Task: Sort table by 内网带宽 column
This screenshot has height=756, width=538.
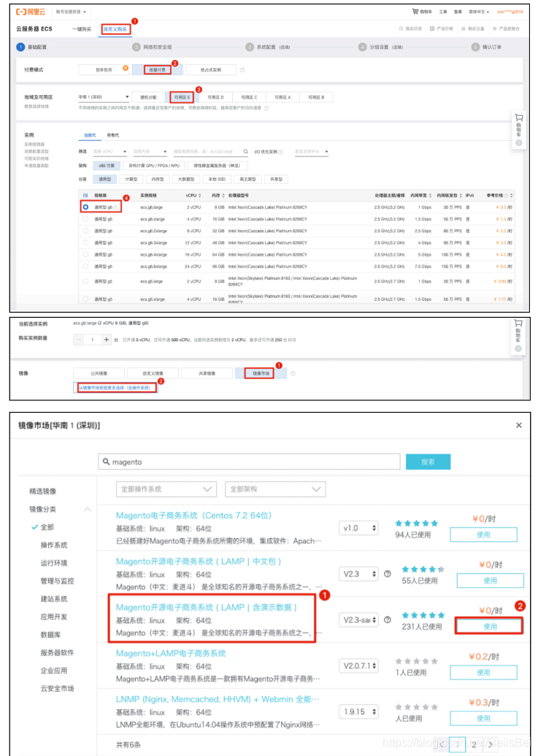Action: (421, 195)
